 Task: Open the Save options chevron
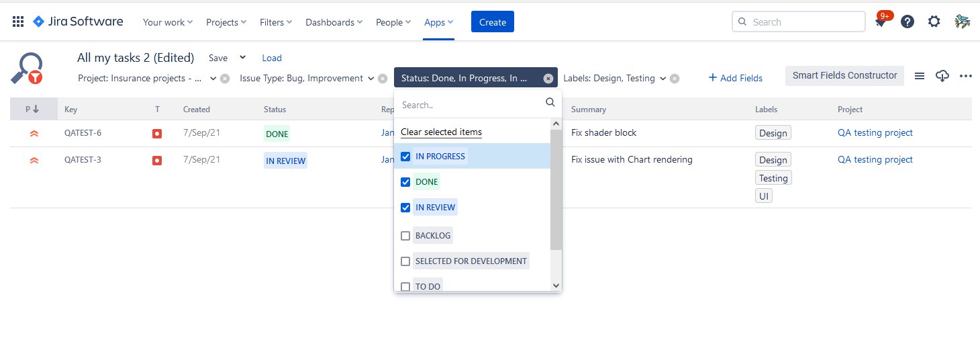pyautogui.click(x=243, y=58)
